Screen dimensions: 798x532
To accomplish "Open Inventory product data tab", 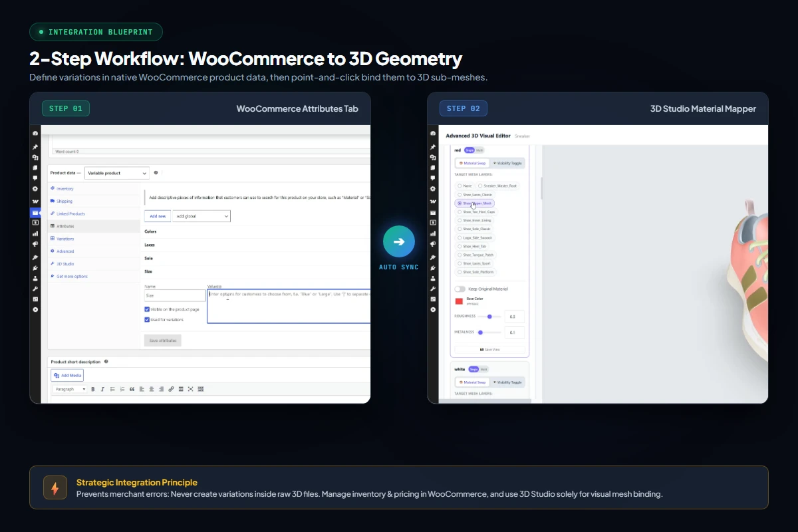I will click(94, 189).
